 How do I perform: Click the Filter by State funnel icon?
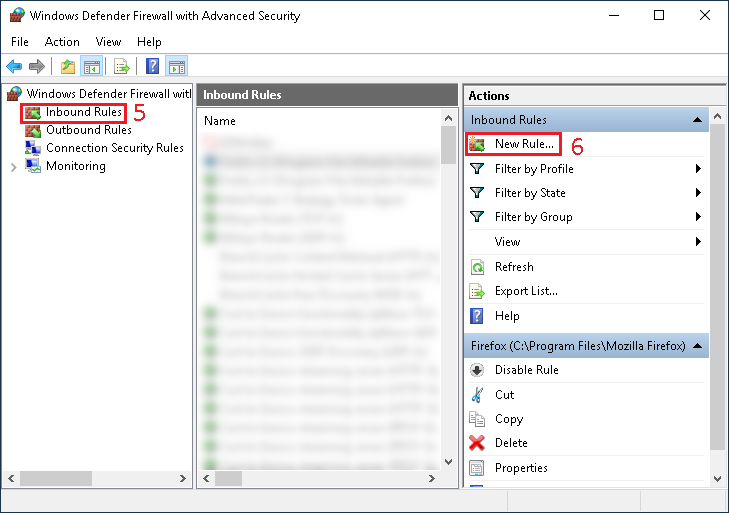477,193
